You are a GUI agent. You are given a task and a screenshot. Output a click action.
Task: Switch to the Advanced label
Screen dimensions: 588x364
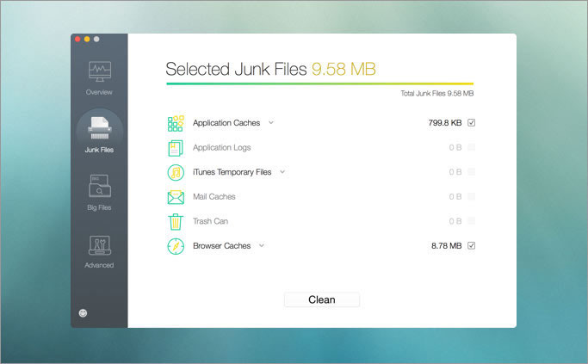99,265
